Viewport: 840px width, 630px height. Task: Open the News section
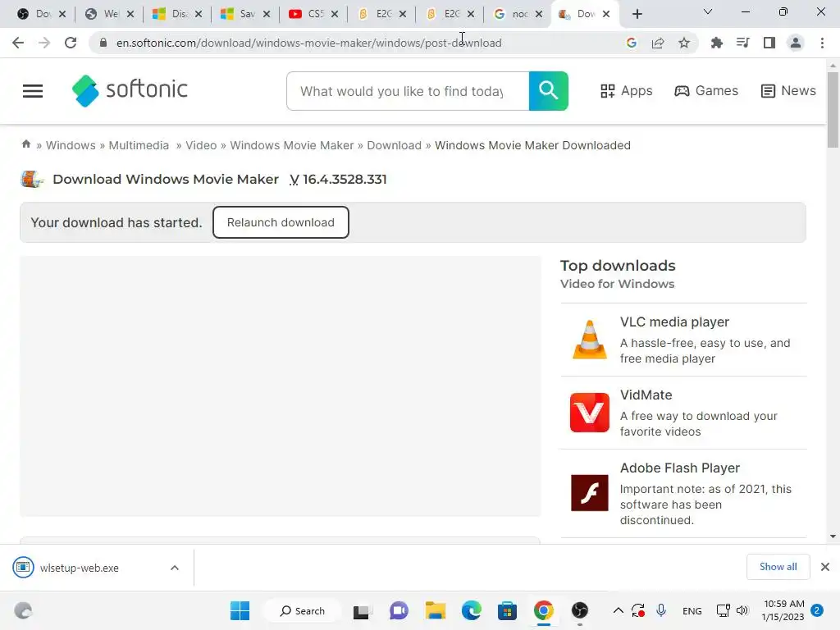(x=788, y=91)
